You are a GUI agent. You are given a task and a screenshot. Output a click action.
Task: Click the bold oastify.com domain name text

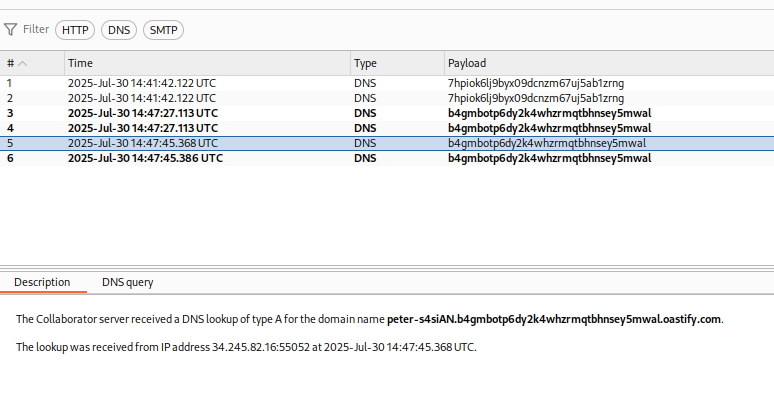[554, 319]
